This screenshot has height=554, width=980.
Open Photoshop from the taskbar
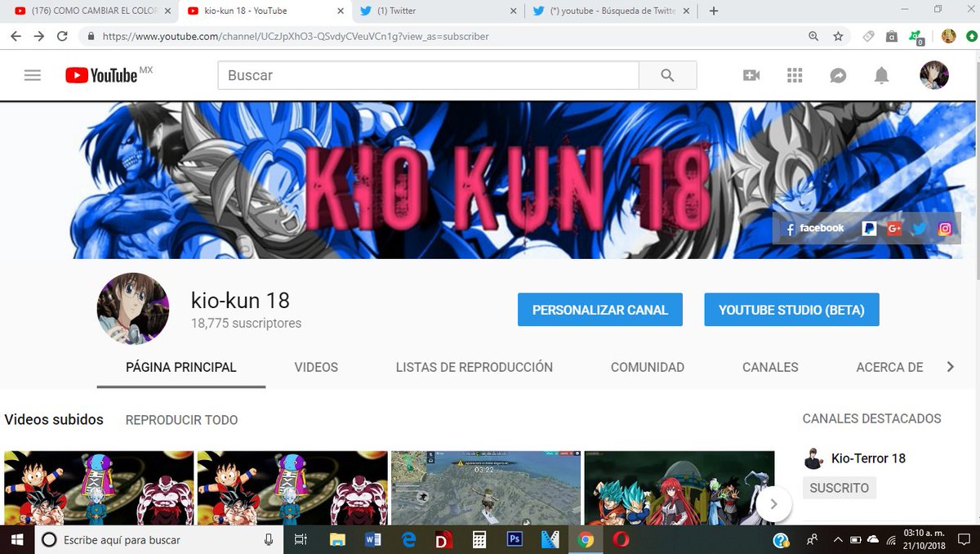tap(514, 539)
